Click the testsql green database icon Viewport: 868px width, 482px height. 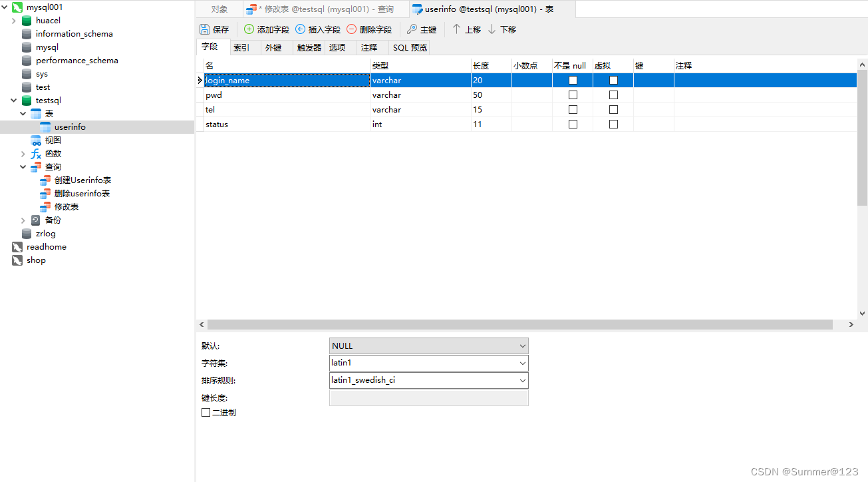coord(27,101)
